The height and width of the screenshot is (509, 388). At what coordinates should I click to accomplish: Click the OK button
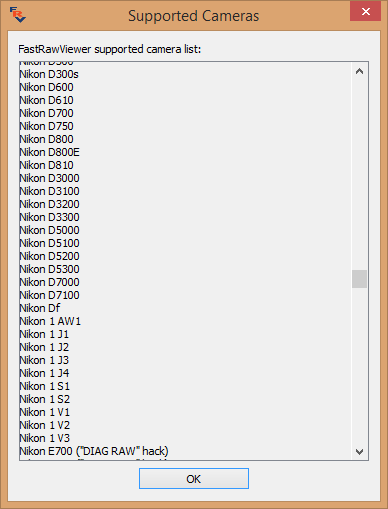[194, 479]
